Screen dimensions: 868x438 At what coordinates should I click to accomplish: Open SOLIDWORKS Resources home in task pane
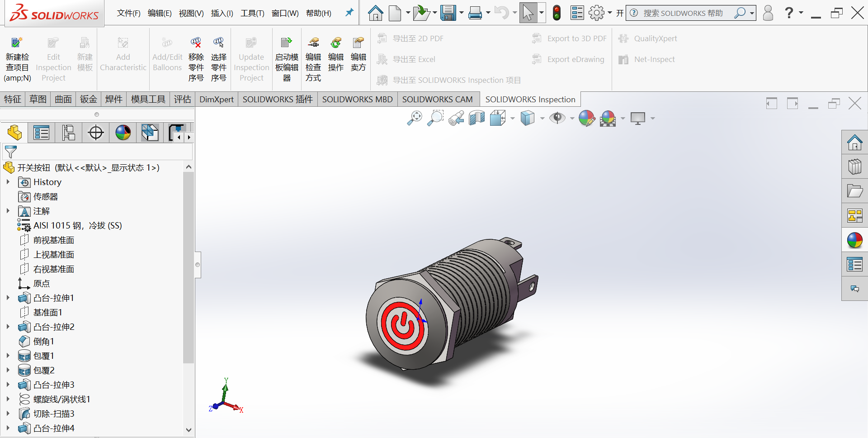click(x=854, y=143)
